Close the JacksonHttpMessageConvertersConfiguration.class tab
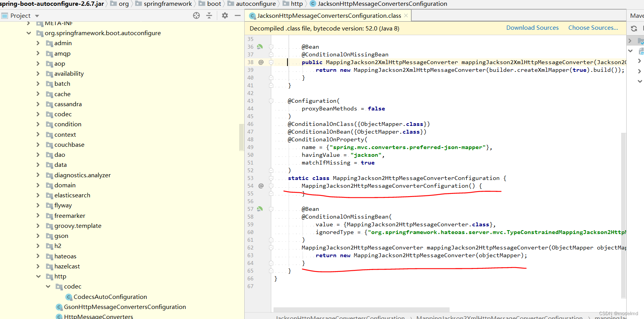This screenshot has height=319, width=644. pos(406,15)
